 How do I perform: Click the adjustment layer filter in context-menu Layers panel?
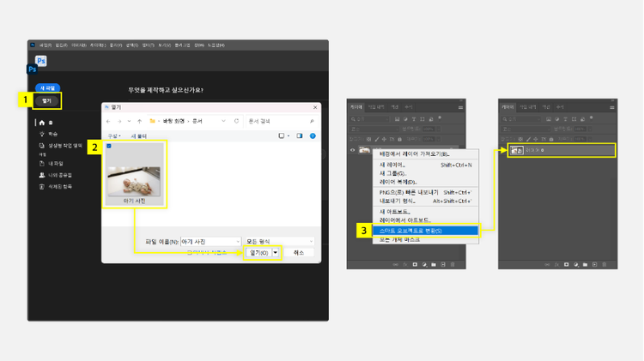click(405, 119)
